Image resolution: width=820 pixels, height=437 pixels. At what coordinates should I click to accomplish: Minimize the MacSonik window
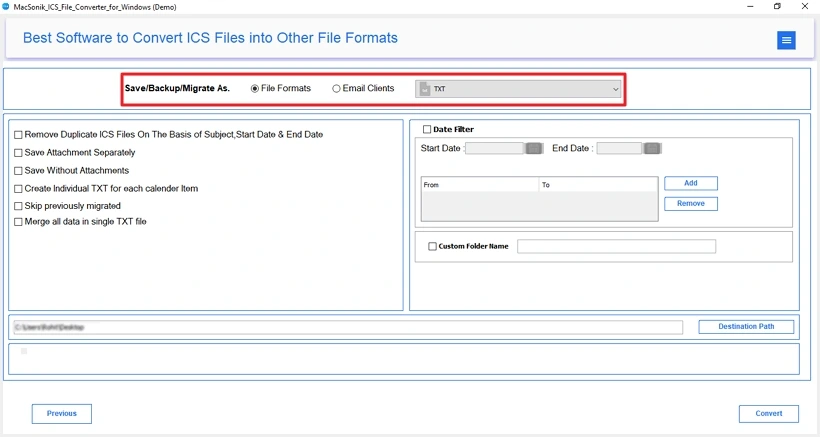point(750,6)
